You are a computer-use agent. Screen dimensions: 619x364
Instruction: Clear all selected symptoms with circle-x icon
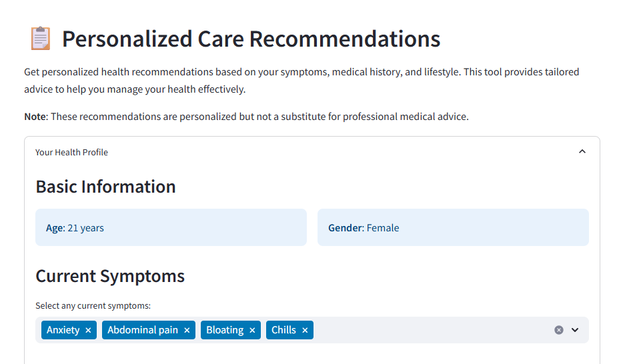click(x=559, y=330)
